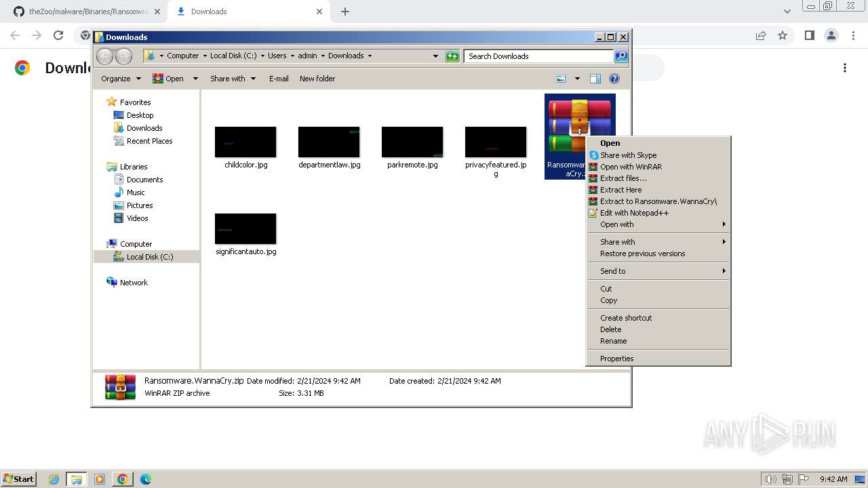Click Open toolbar button

[168, 79]
